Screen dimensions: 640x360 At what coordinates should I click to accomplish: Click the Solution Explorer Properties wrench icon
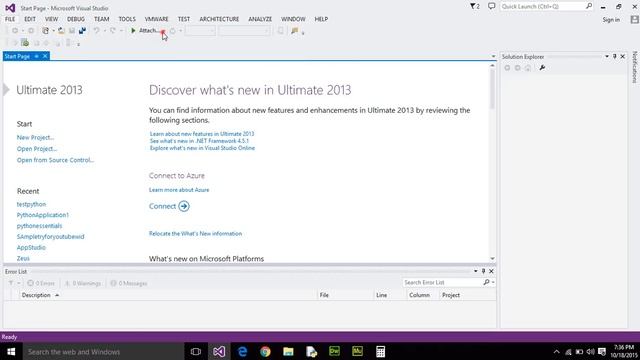542,68
